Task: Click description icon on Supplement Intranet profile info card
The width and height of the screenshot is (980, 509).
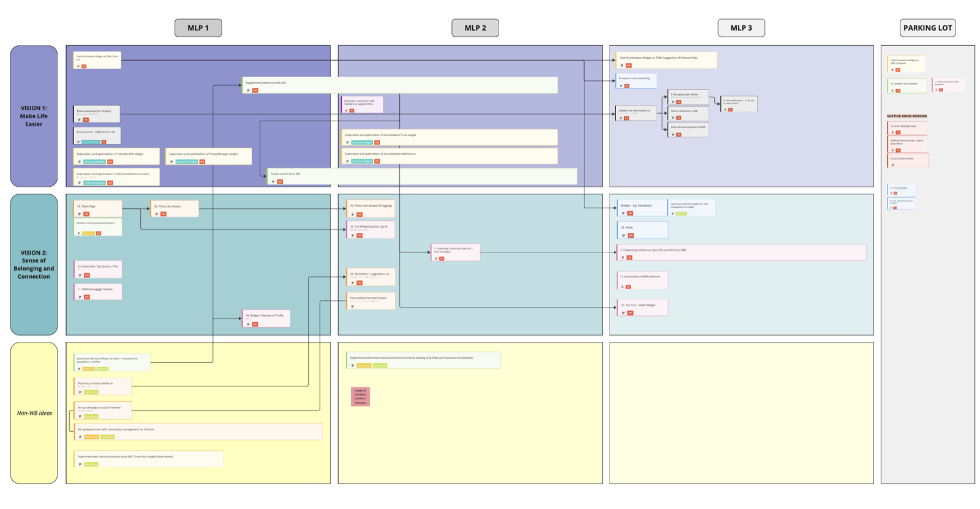Action: pyautogui.click(x=249, y=91)
